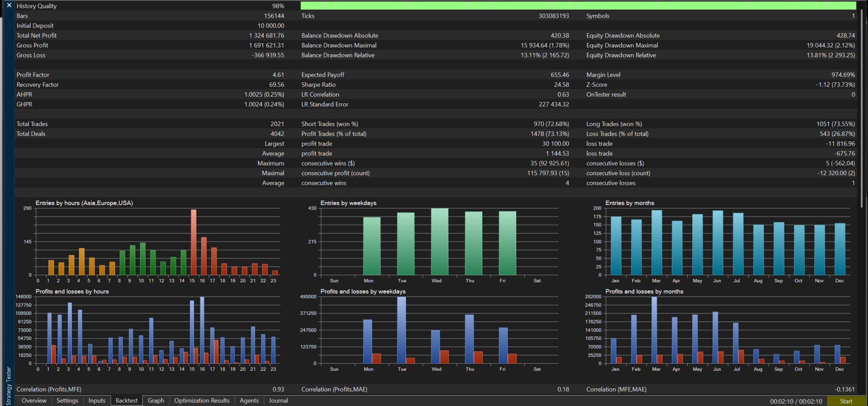
Task: Click the Jun bar in Entries by months
Action: click(x=718, y=243)
